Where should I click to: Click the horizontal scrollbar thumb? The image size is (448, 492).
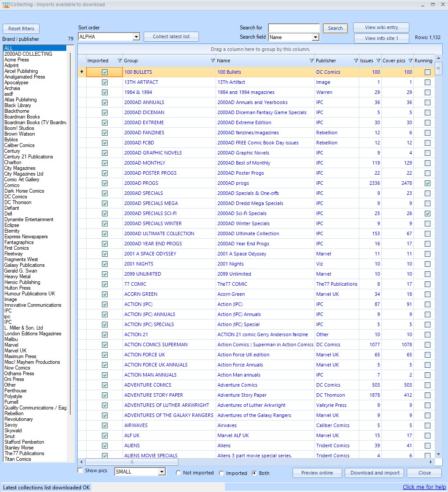132,462
